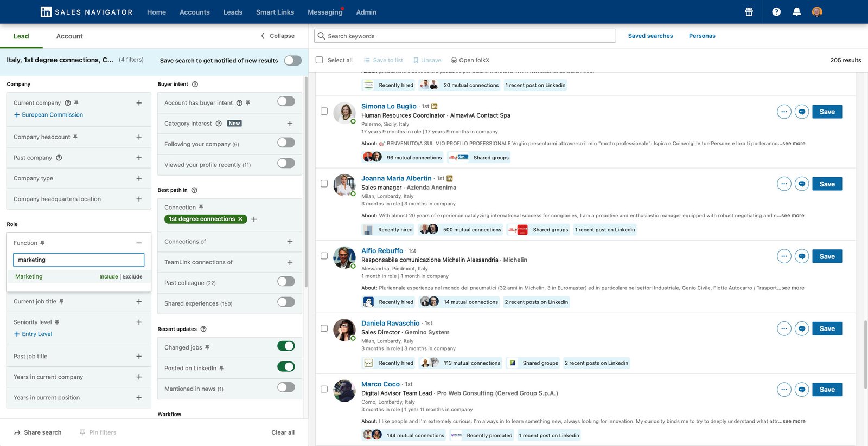Enable Following your company toggle
The width and height of the screenshot is (868, 446).
[x=286, y=143]
